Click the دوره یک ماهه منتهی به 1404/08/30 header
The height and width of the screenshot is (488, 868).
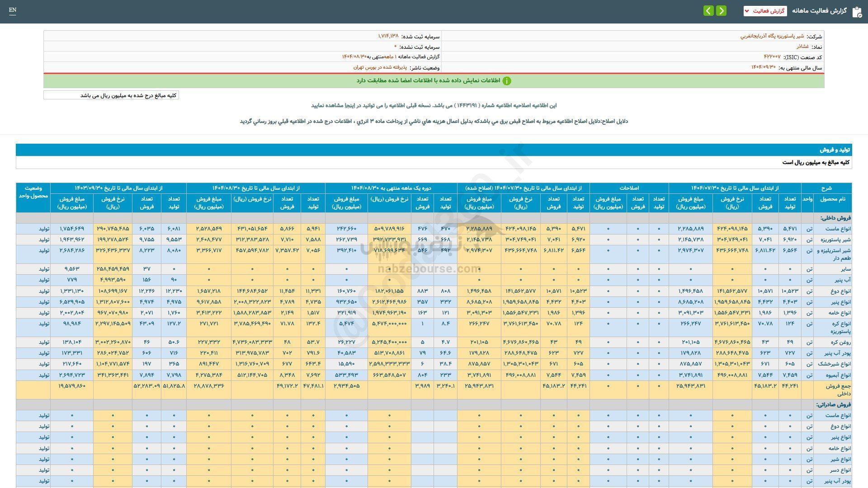[x=391, y=188]
